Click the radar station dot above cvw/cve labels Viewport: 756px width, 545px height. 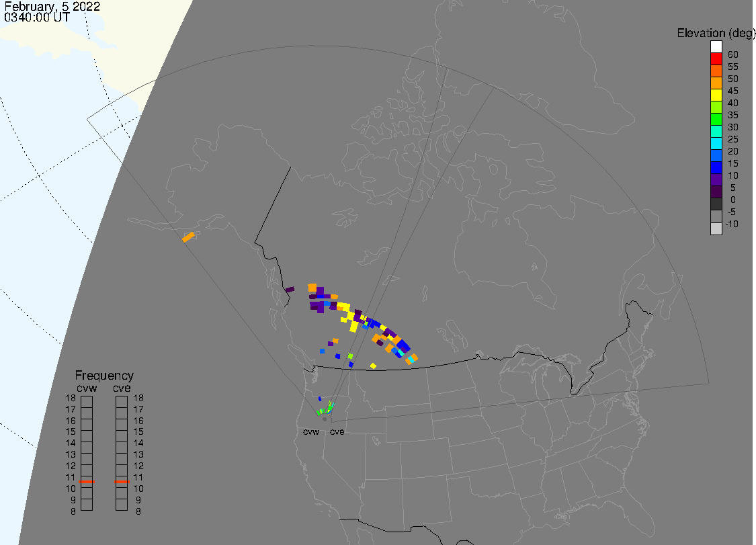coord(325,419)
